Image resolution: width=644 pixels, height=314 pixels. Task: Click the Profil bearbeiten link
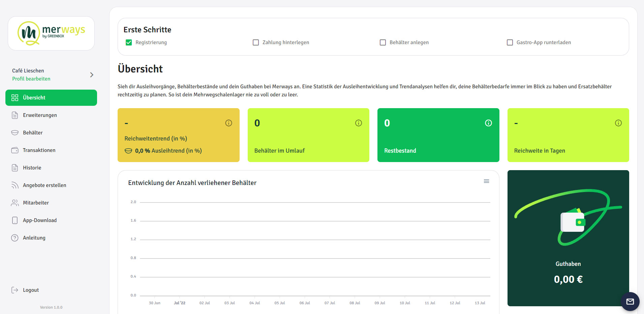[31, 79]
